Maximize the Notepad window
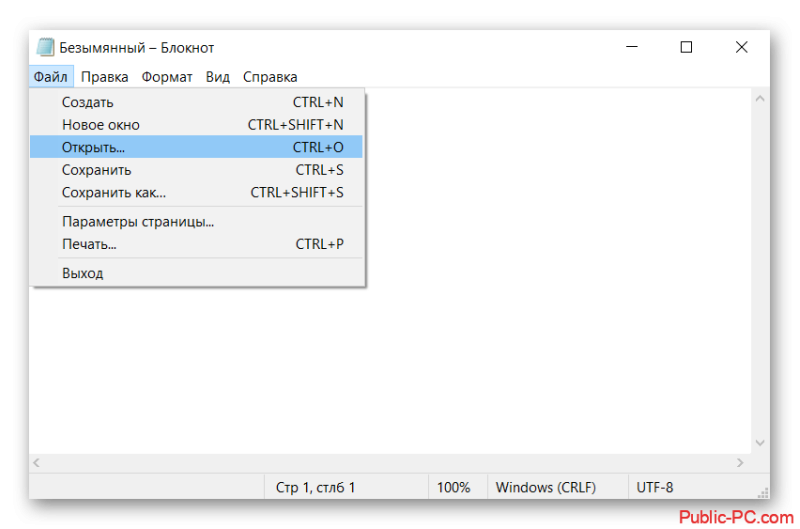800x529 pixels. click(x=686, y=47)
